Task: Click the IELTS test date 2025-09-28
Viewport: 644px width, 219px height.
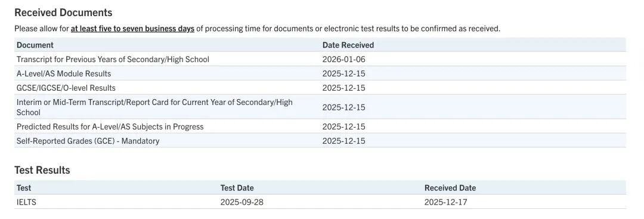Action: pyautogui.click(x=242, y=202)
